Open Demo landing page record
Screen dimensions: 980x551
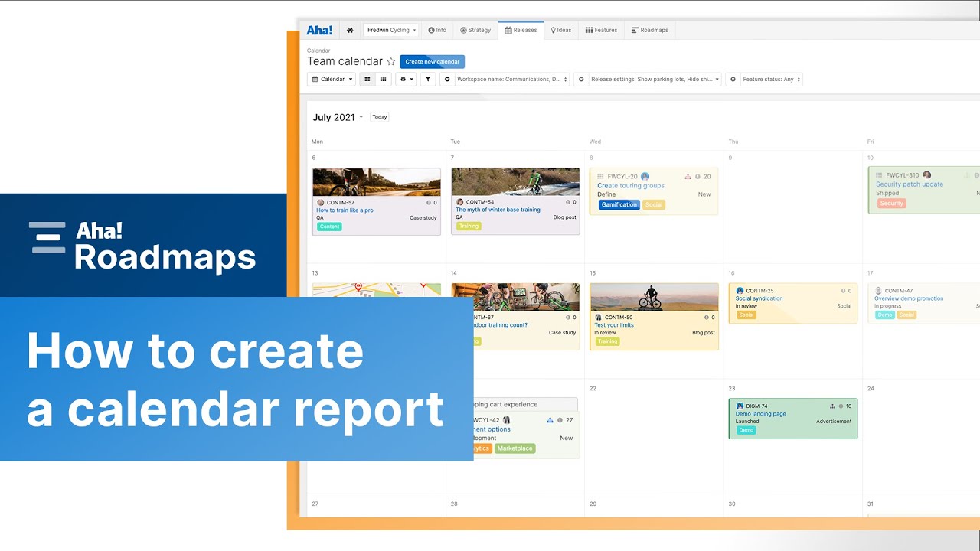(761, 414)
